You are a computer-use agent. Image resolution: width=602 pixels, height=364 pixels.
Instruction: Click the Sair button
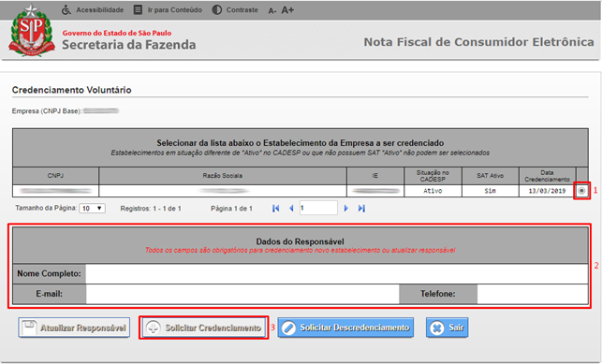click(x=447, y=328)
